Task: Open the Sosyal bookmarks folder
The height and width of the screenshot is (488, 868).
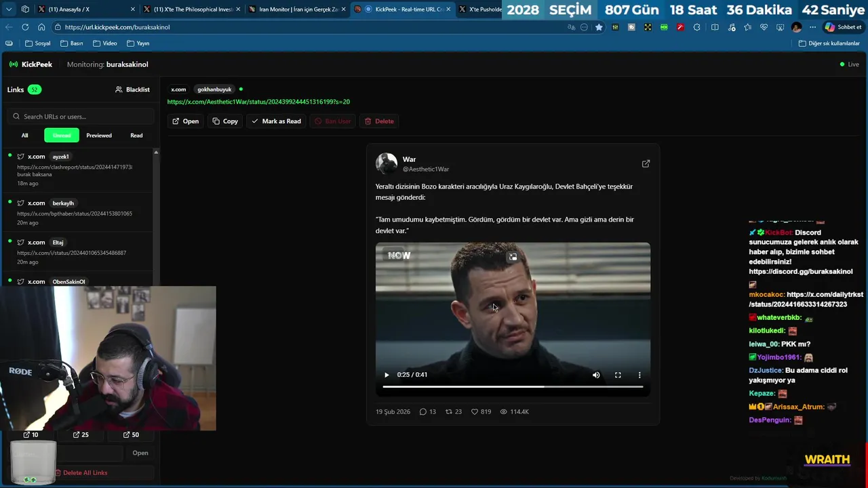Action: coord(37,43)
